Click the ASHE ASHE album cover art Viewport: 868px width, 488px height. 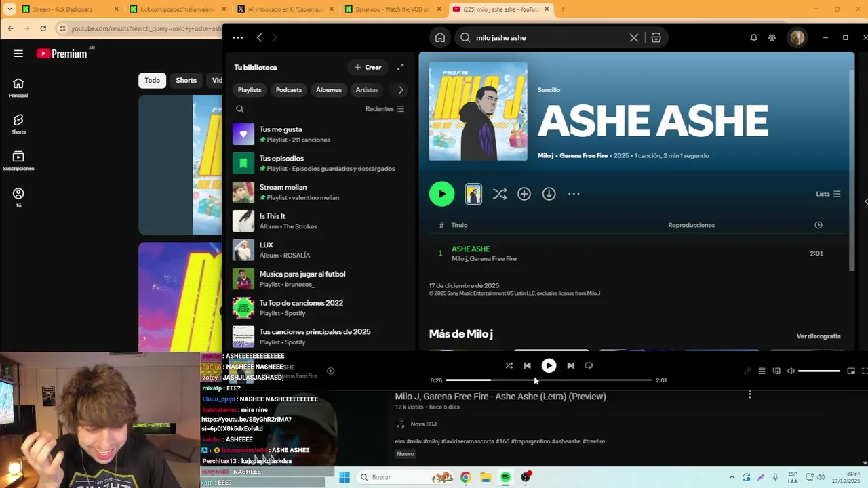point(478,112)
